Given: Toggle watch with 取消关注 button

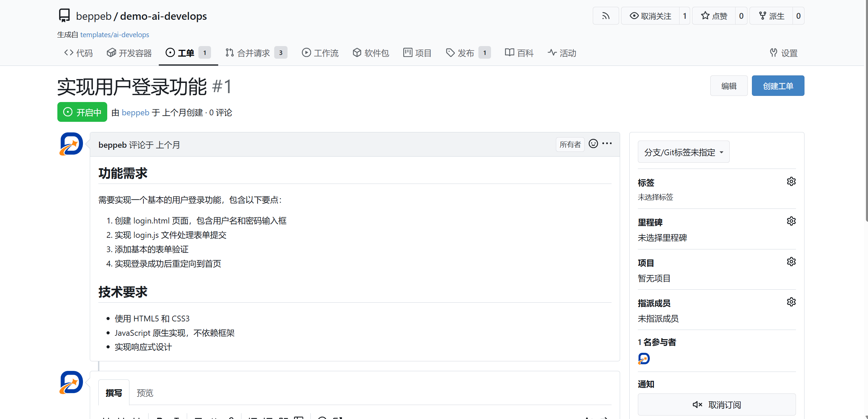Looking at the screenshot, I should coord(650,16).
